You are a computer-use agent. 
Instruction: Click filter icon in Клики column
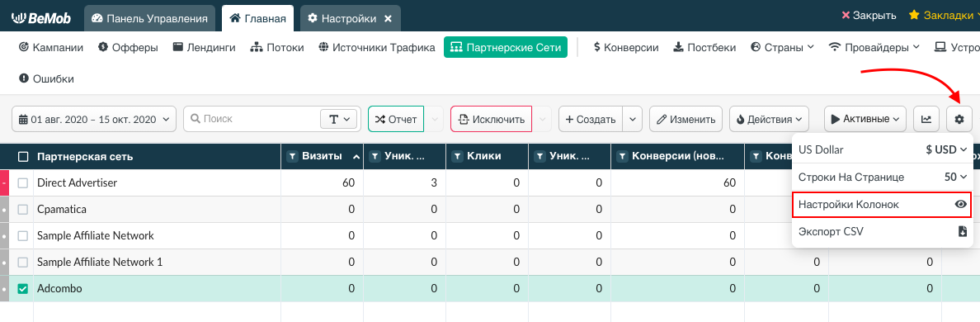coord(457,157)
